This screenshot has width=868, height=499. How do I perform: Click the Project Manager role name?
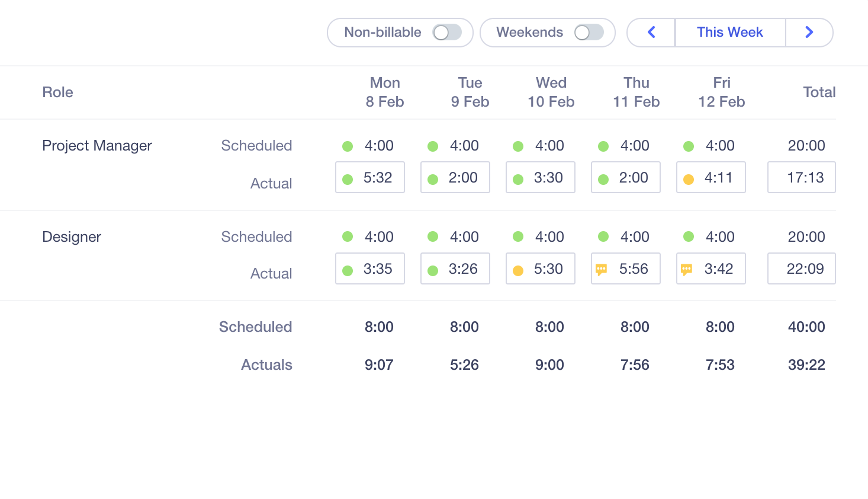97,146
